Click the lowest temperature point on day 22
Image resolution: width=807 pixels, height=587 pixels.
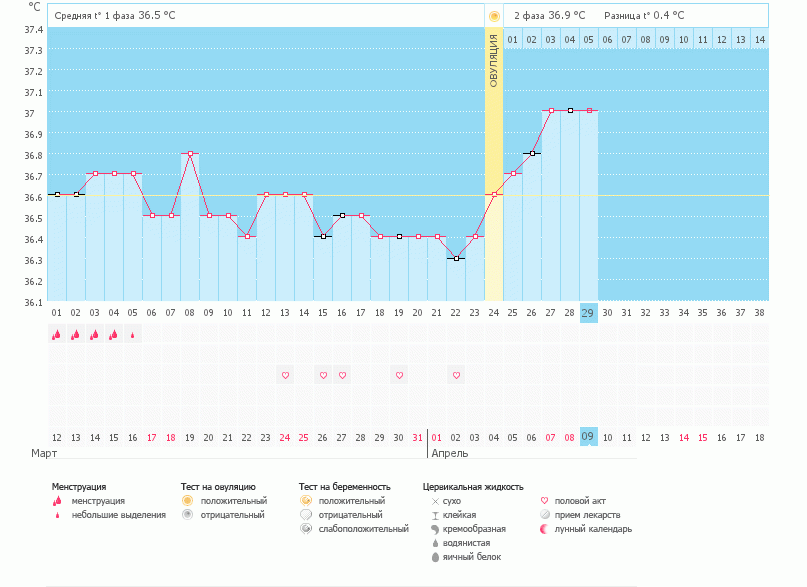[456, 259]
